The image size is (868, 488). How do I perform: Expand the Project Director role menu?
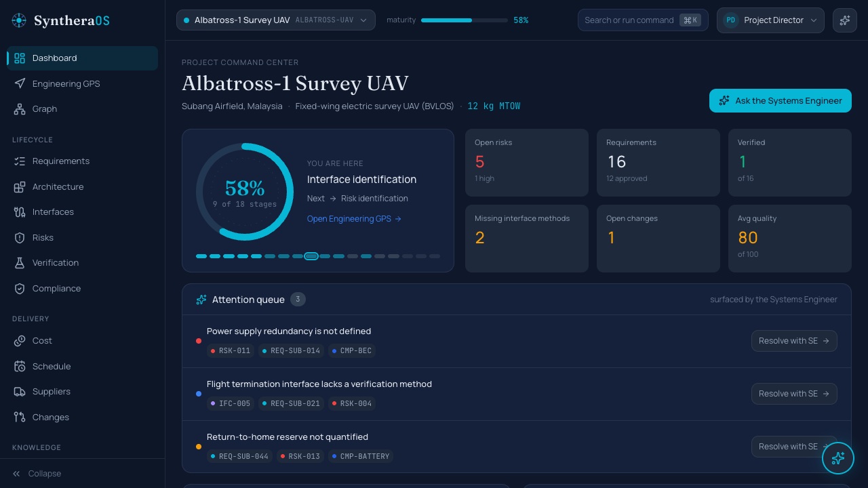[770, 20]
